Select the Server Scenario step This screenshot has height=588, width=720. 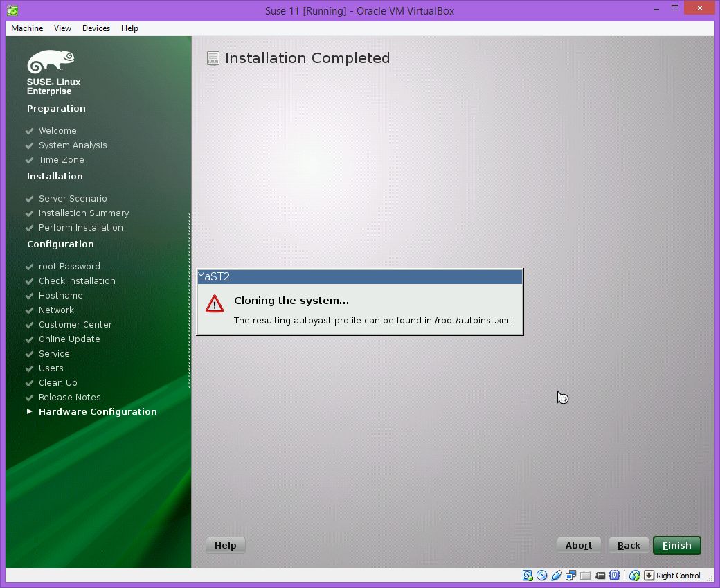pyautogui.click(x=73, y=199)
